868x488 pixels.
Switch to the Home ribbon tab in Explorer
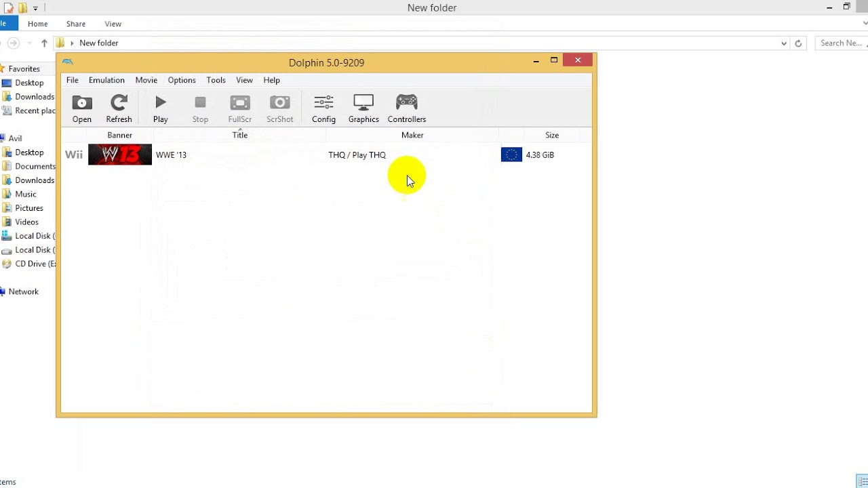pyautogui.click(x=38, y=24)
